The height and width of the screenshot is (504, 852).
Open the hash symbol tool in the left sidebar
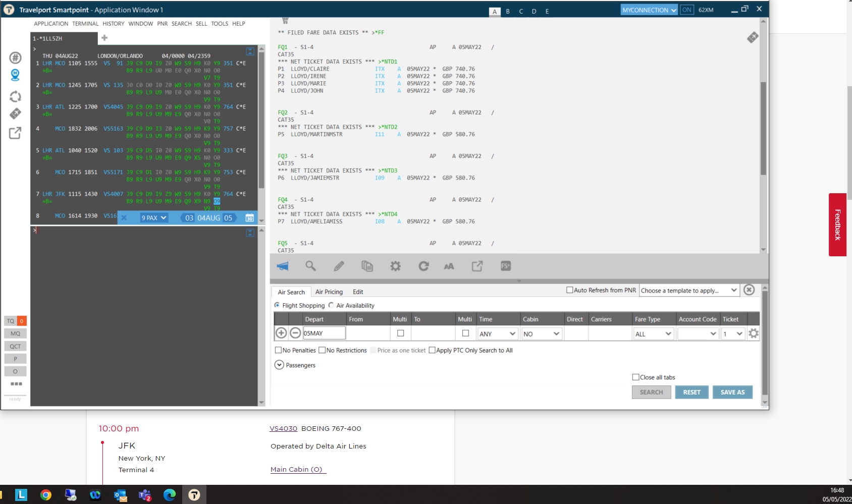click(x=16, y=58)
